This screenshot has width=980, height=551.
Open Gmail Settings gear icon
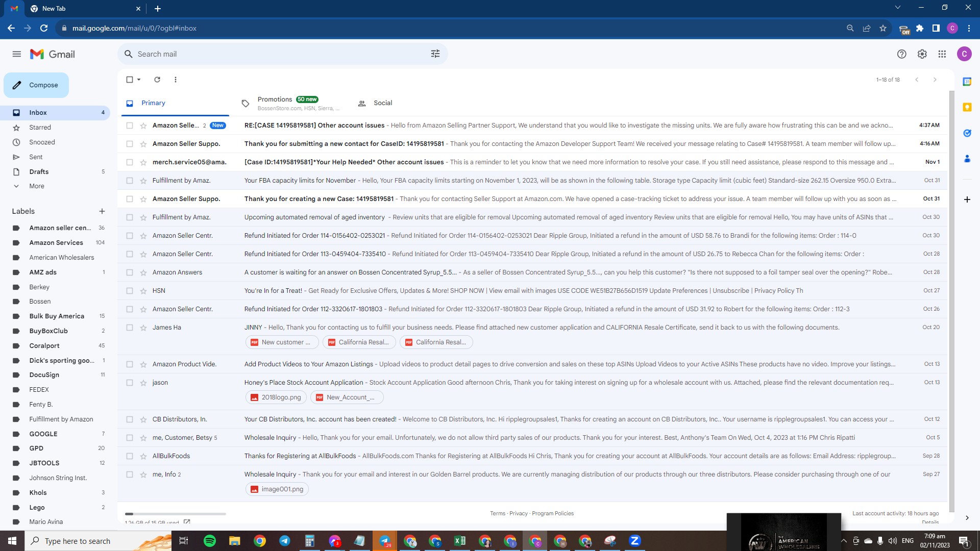click(922, 54)
